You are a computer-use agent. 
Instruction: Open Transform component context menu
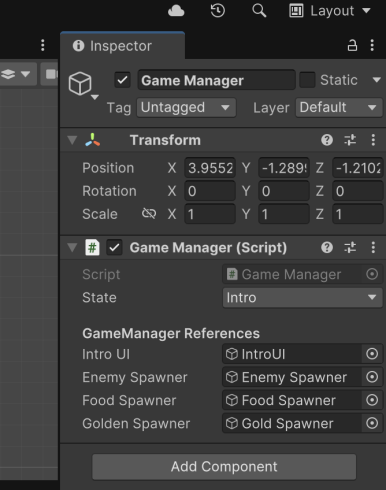[373, 140]
